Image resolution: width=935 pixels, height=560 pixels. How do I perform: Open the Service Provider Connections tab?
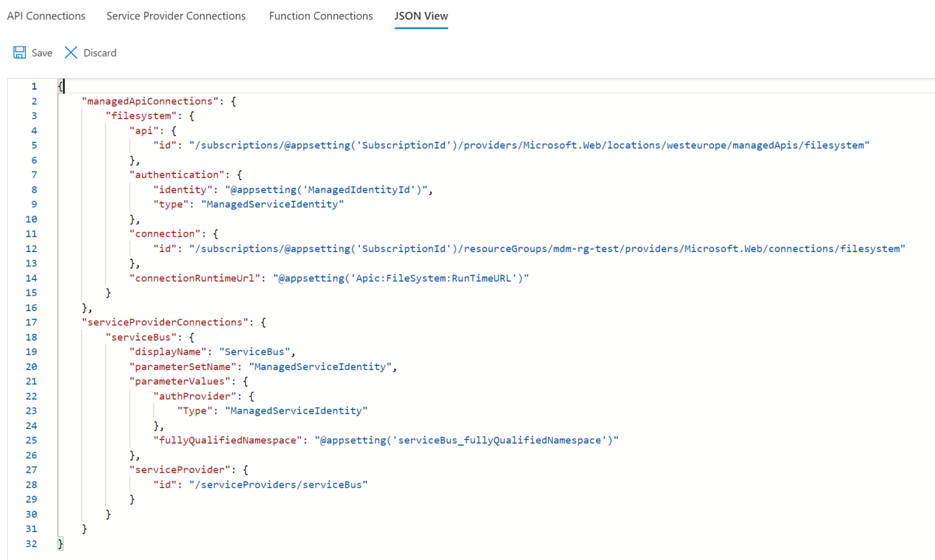[176, 16]
